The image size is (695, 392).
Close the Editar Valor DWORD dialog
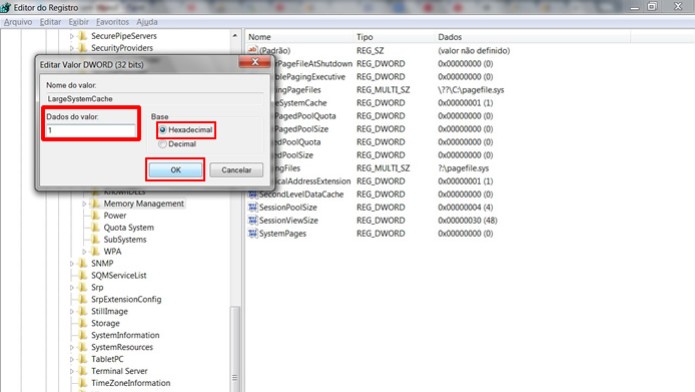[254, 62]
